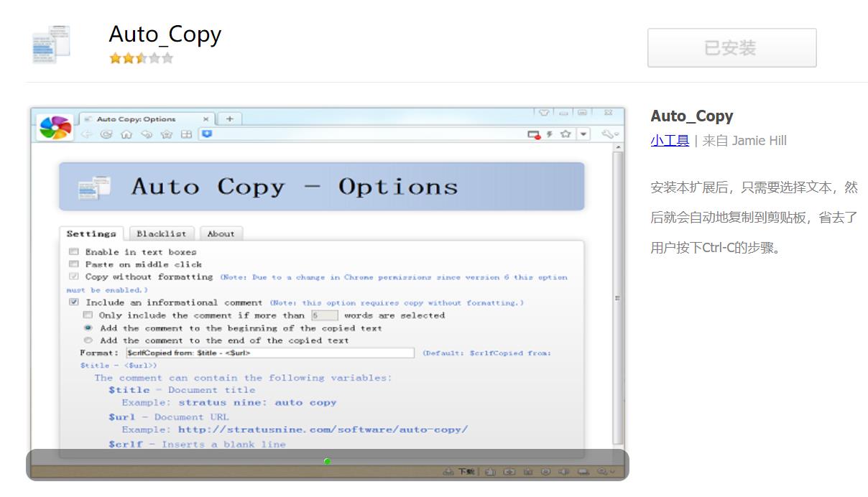Open the 小工具 category link
The height and width of the screenshot is (497, 868).
(669, 141)
